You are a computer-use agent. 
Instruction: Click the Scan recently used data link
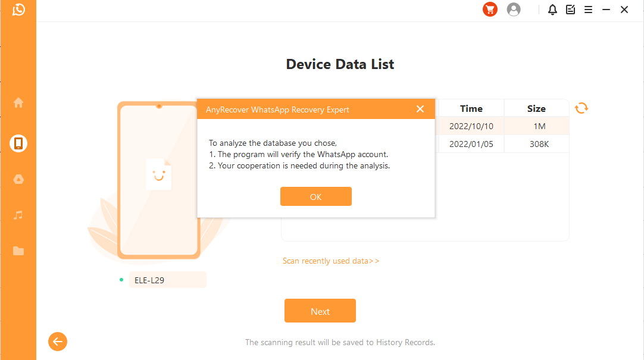pos(330,261)
